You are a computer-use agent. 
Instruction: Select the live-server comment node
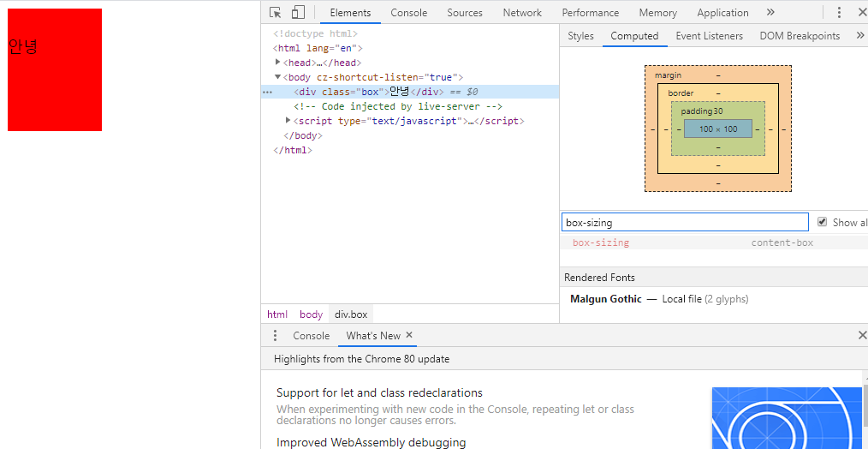(397, 106)
